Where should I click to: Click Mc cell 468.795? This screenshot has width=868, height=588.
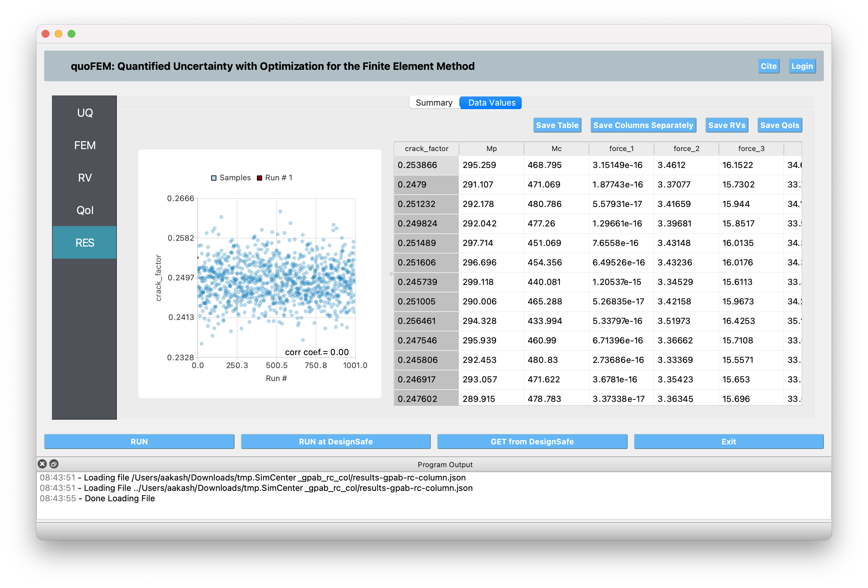pos(556,165)
